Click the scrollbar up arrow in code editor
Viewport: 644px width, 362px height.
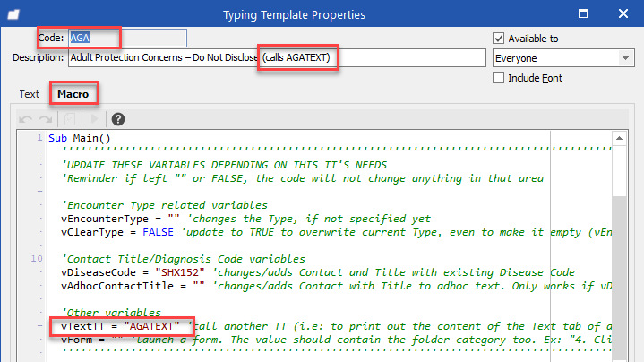point(619,139)
